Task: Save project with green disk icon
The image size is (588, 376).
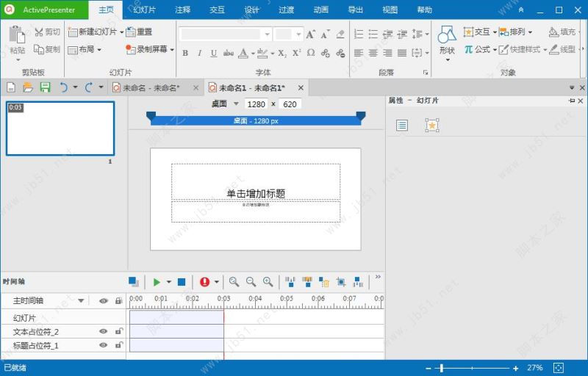Action: pyautogui.click(x=46, y=87)
